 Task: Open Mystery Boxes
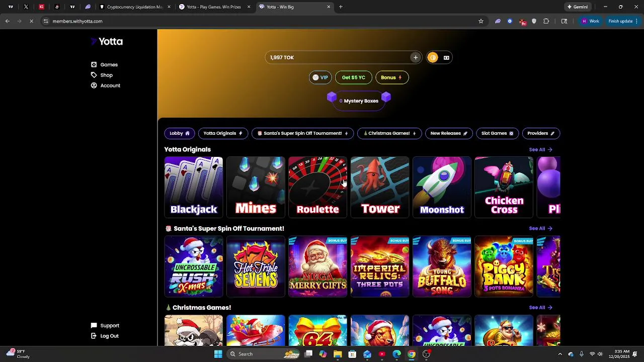tap(359, 101)
